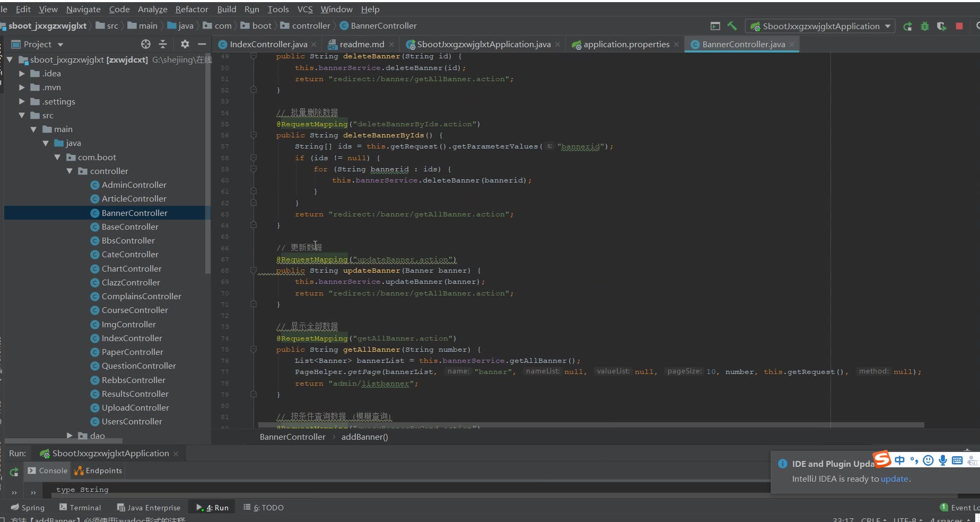Switch to application.properties editor tab
980x522 pixels.
626,45
